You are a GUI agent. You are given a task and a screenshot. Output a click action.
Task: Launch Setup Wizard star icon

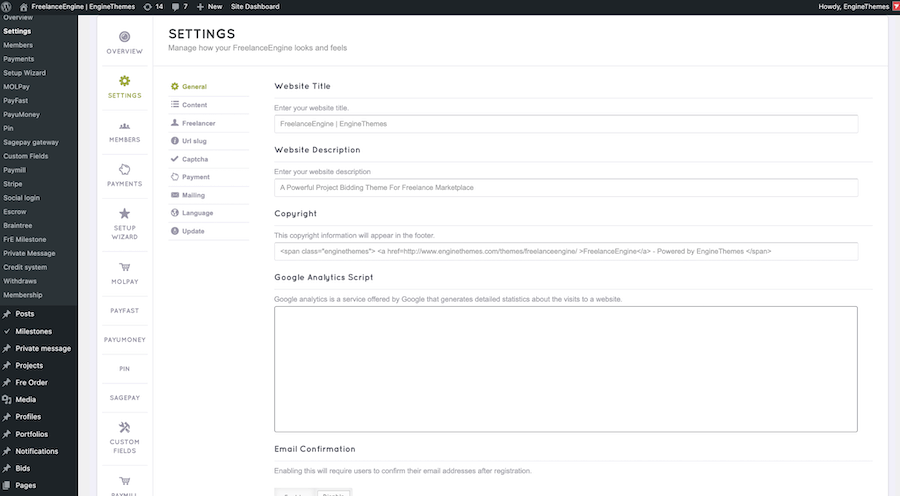click(125, 214)
